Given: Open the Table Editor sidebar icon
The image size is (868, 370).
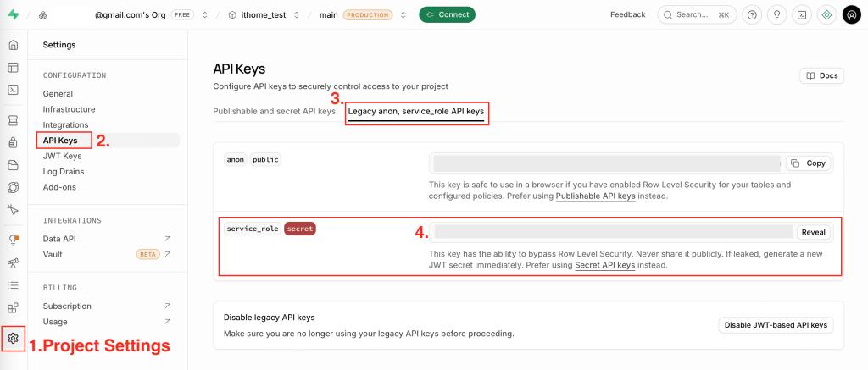Looking at the screenshot, I should coord(14,68).
